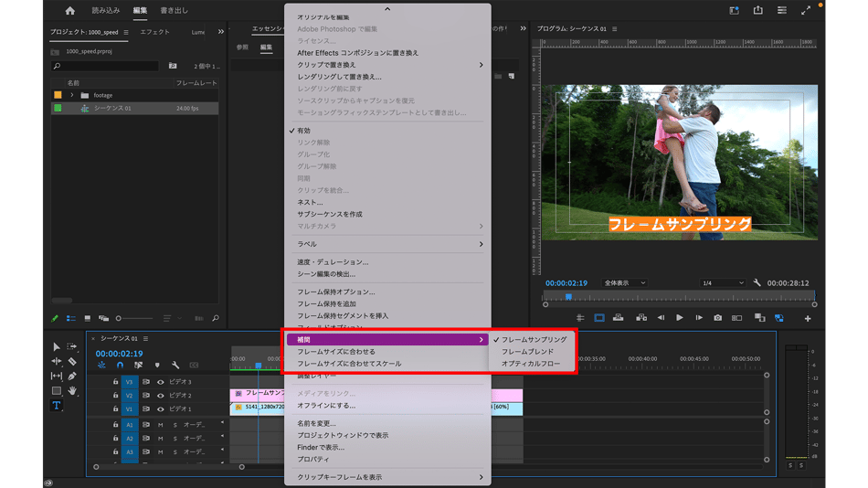This screenshot has height=488, width=868.
Task: Click the Home icon in the top bar
Action: (69, 11)
